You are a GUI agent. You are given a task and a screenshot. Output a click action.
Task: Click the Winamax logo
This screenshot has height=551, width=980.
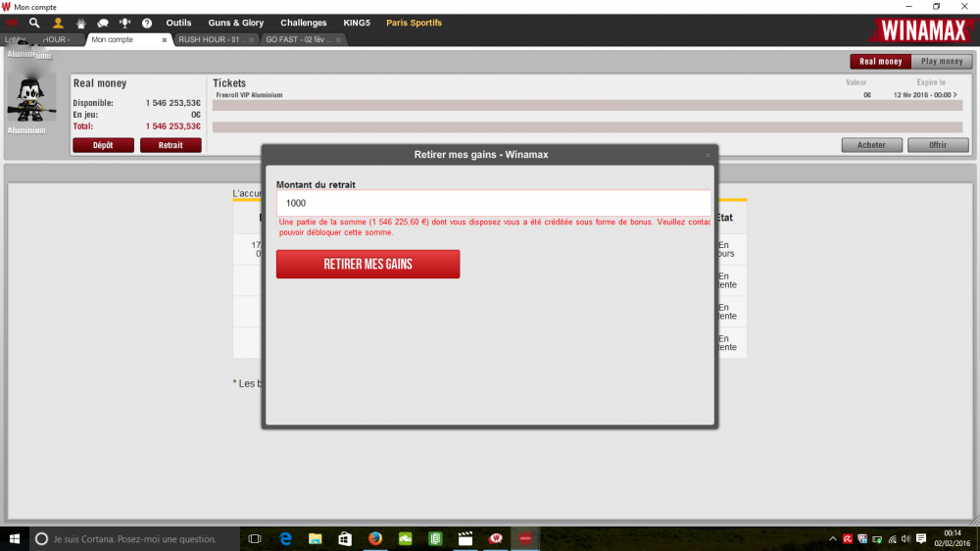click(x=922, y=30)
